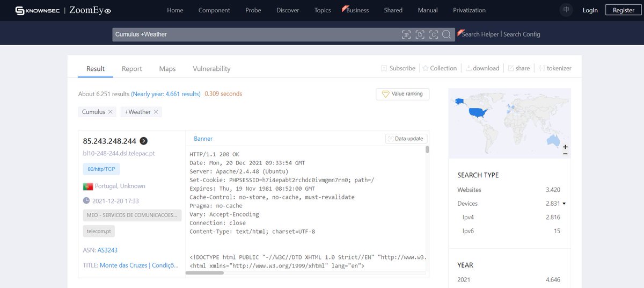Open arrow icon beside 85.243.248.244
The image size is (644, 288).
click(x=143, y=141)
